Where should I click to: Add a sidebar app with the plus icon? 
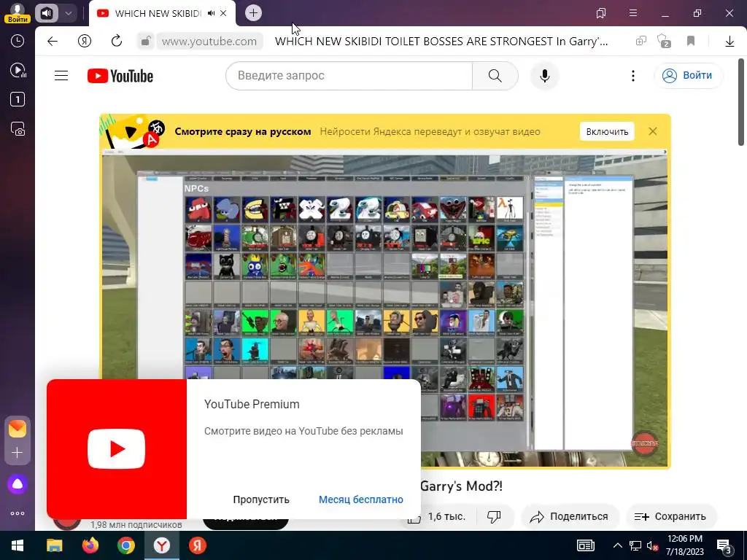click(x=18, y=452)
